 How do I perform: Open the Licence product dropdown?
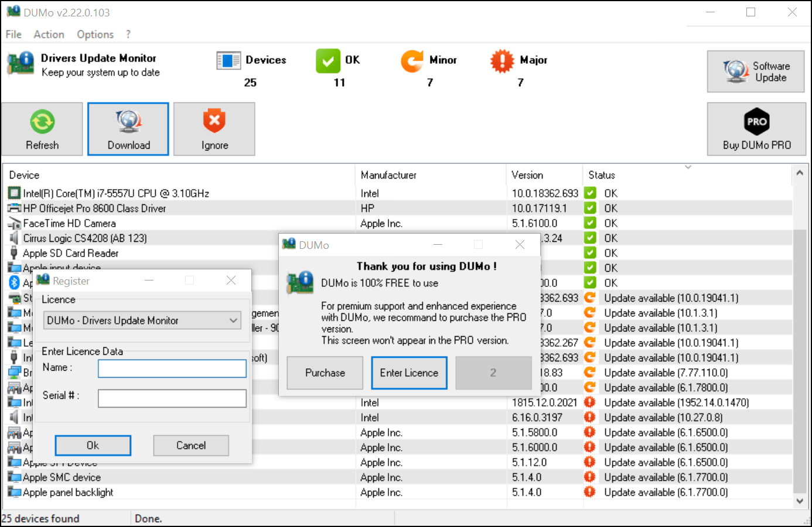[142, 320]
